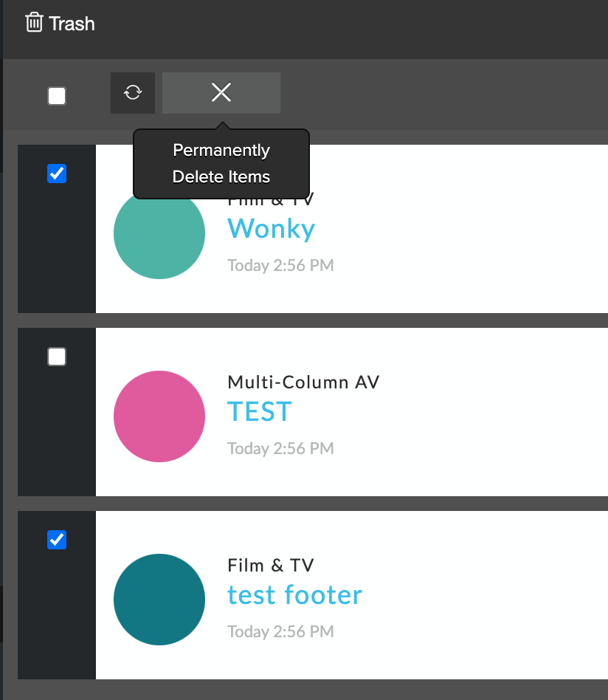Click the restore items refresh icon
The width and height of the screenshot is (608, 700).
pos(133,93)
